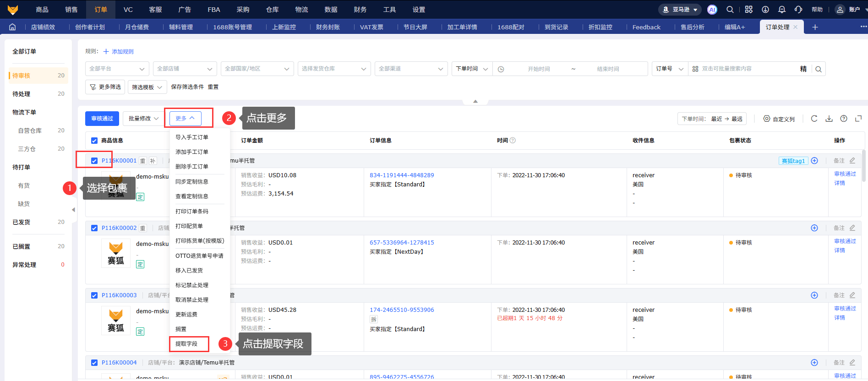The height and width of the screenshot is (381, 868).
Task: Click the customer support headset icon
Action: click(x=798, y=10)
